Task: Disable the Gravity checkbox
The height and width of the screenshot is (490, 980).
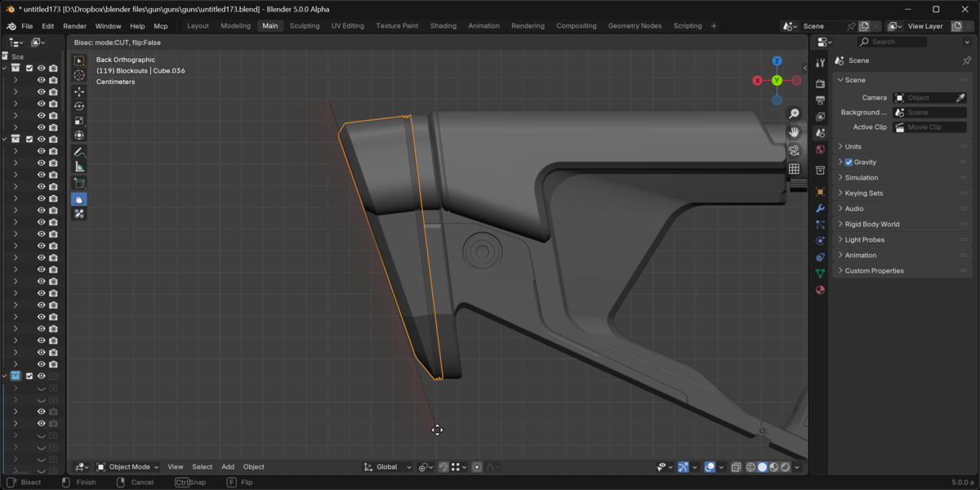Action: (849, 162)
